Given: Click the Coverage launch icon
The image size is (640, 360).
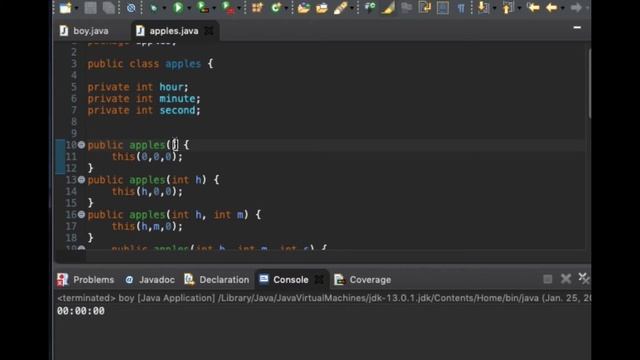Looking at the screenshot, I should (x=203, y=7).
